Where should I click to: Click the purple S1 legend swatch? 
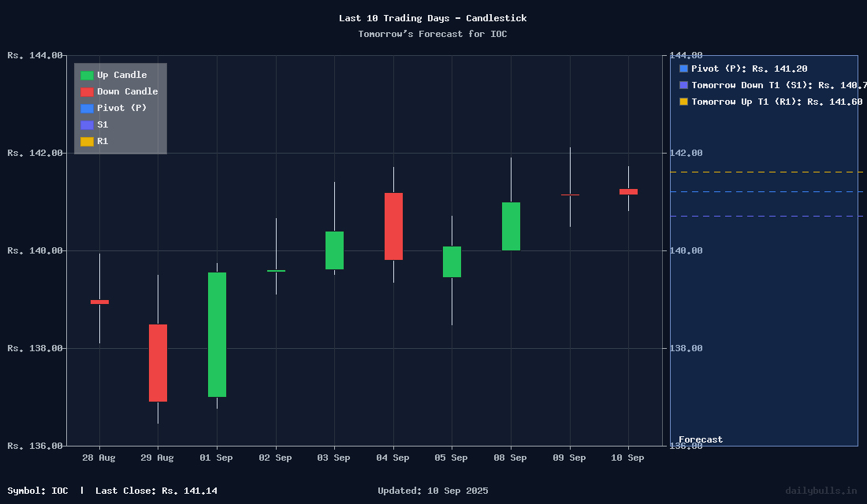pos(87,125)
